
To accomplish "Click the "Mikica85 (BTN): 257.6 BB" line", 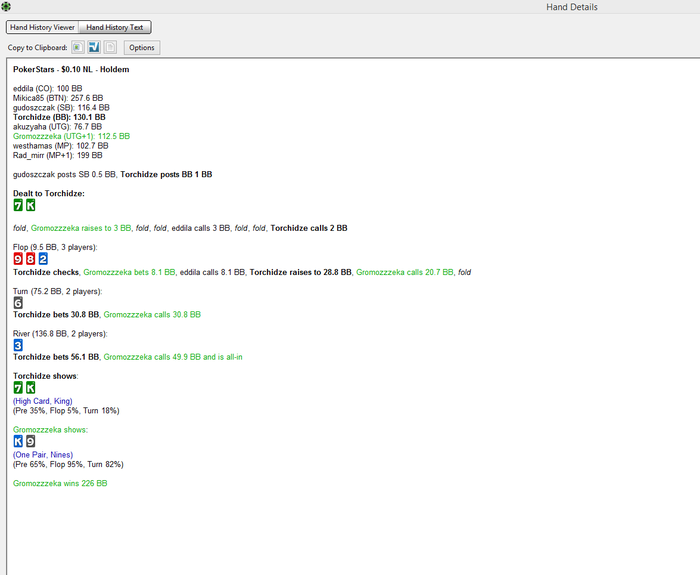I will [x=58, y=98].
